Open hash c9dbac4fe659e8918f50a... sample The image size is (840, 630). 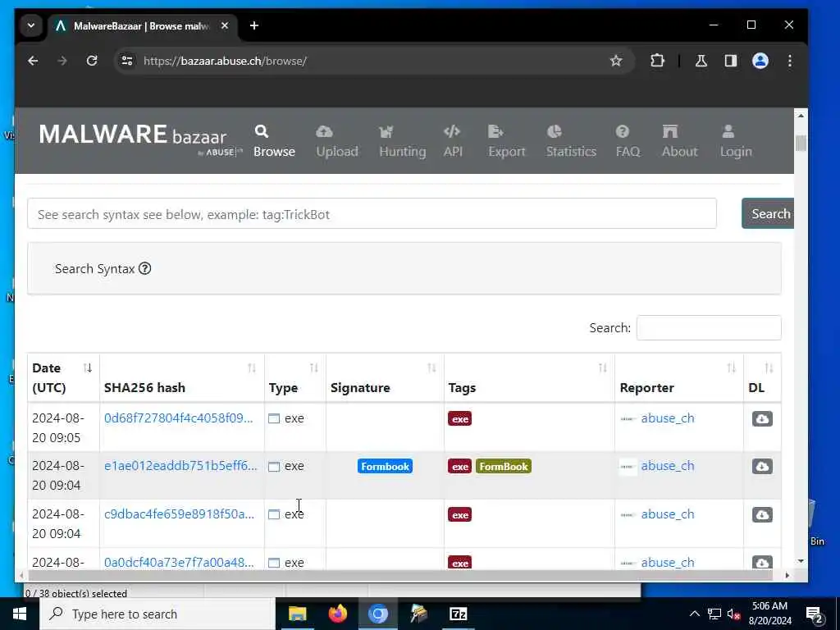tap(179, 514)
